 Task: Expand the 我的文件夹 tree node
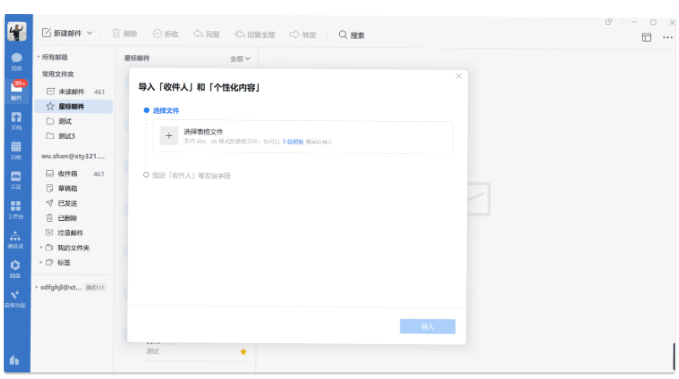click(41, 248)
